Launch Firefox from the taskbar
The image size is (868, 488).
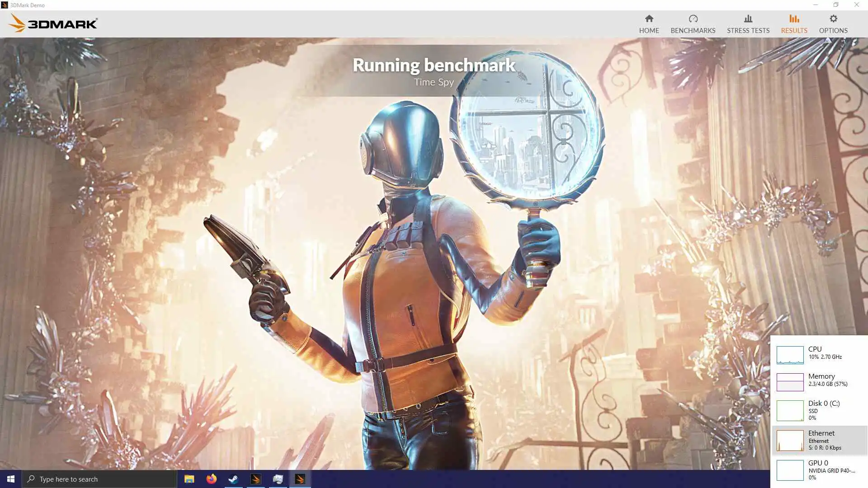pyautogui.click(x=211, y=479)
